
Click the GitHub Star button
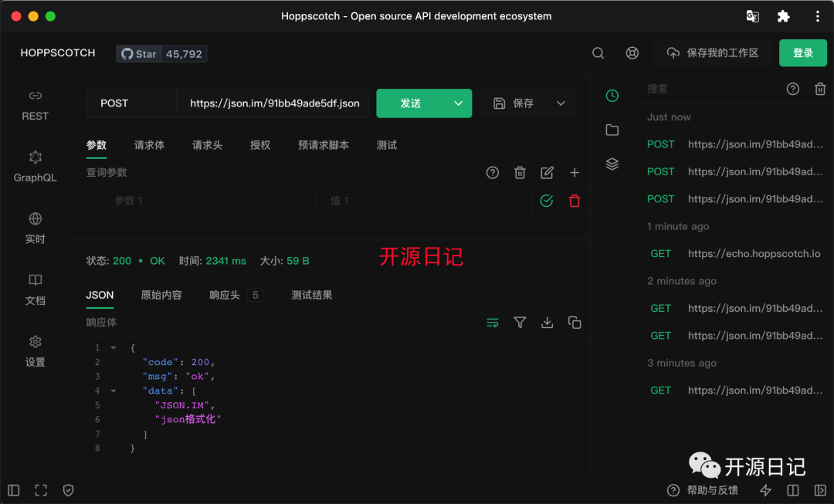(139, 54)
